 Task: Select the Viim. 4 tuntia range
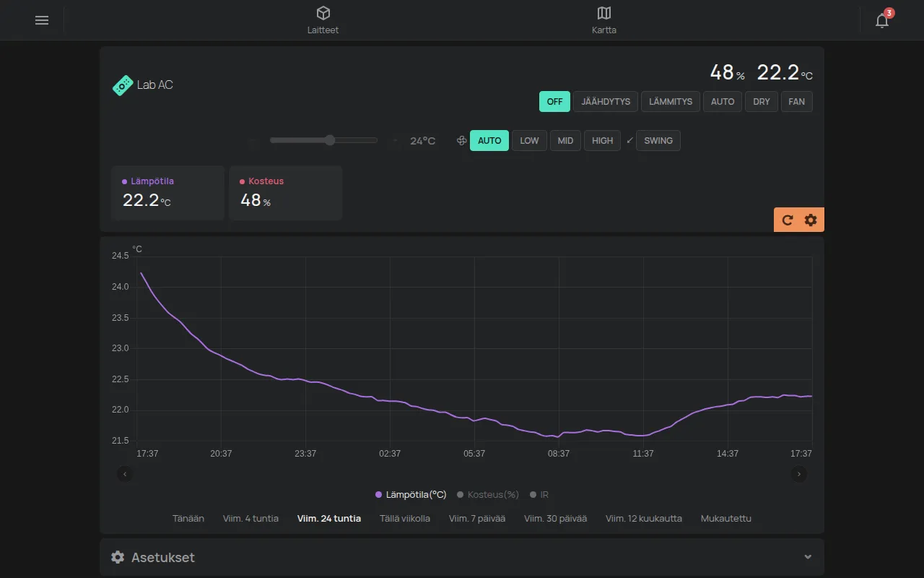coord(250,519)
